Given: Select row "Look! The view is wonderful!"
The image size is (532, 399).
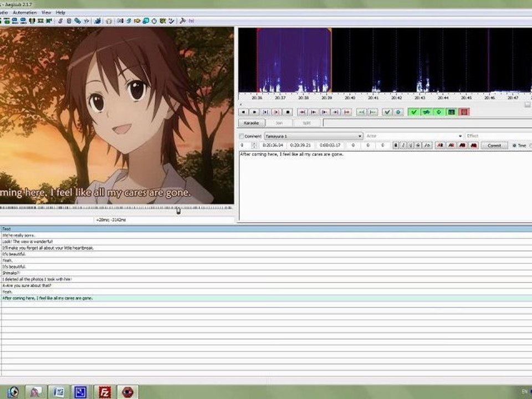Looking at the screenshot, I should click(x=266, y=242).
